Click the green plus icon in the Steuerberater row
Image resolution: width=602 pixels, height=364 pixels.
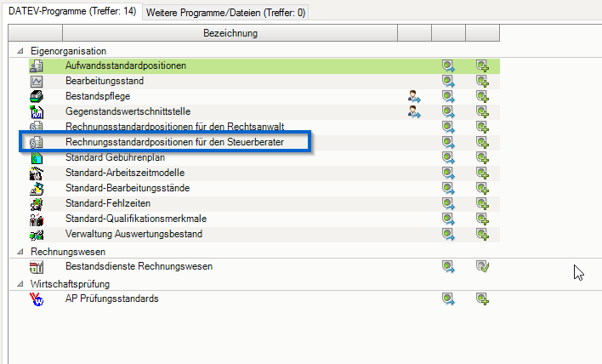point(482,142)
